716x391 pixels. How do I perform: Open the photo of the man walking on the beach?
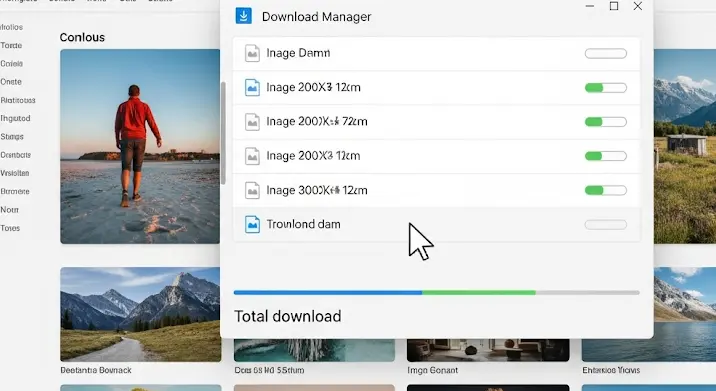point(140,146)
